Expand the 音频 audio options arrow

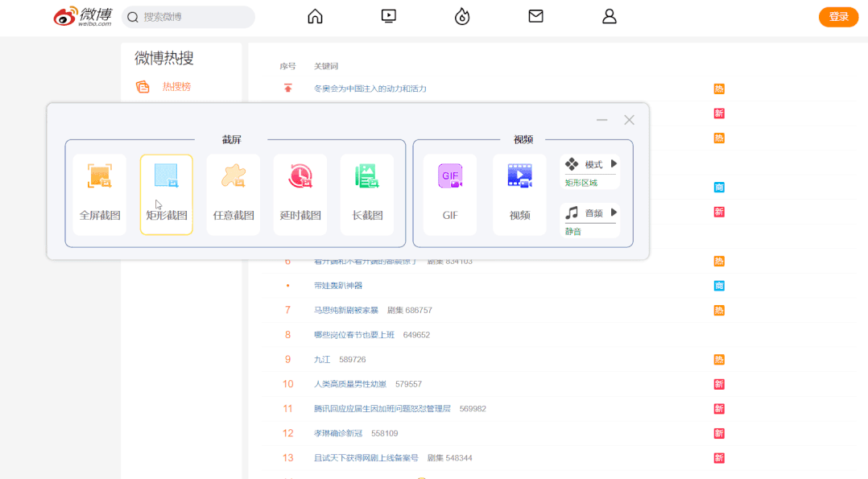coord(614,213)
